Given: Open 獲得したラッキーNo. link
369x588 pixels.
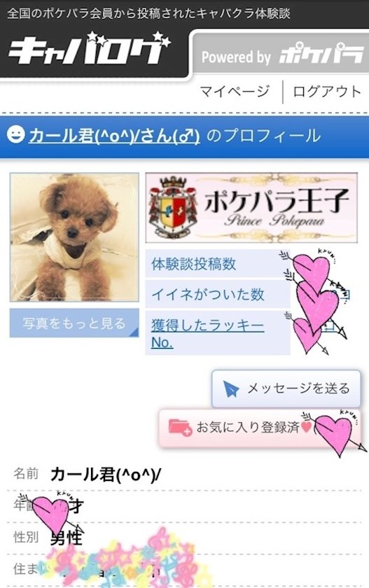Looking at the screenshot, I should 208,333.
